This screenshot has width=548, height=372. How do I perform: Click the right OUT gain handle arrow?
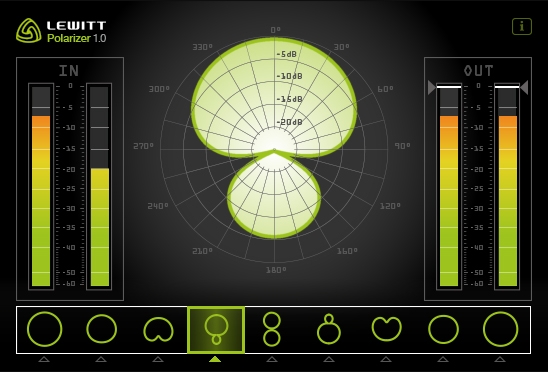point(524,87)
